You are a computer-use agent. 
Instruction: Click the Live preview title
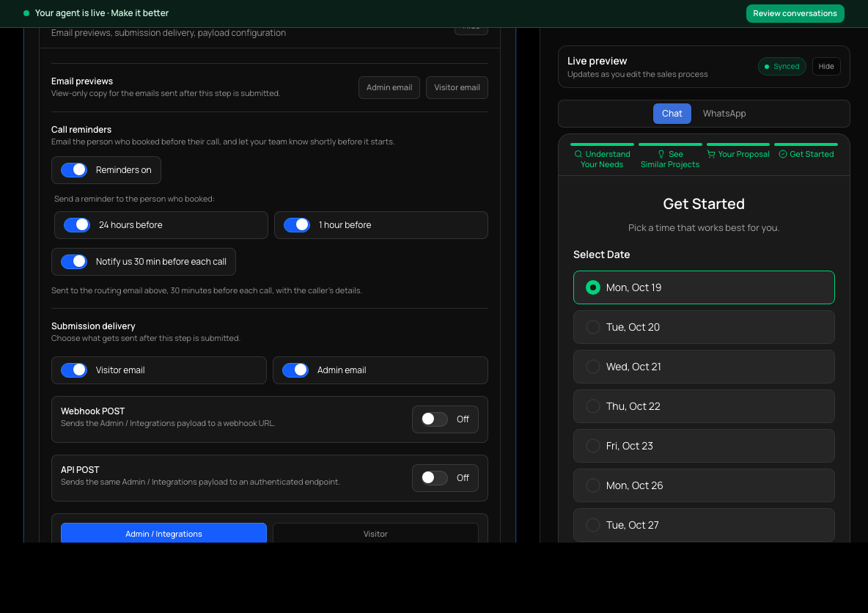tap(597, 61)
